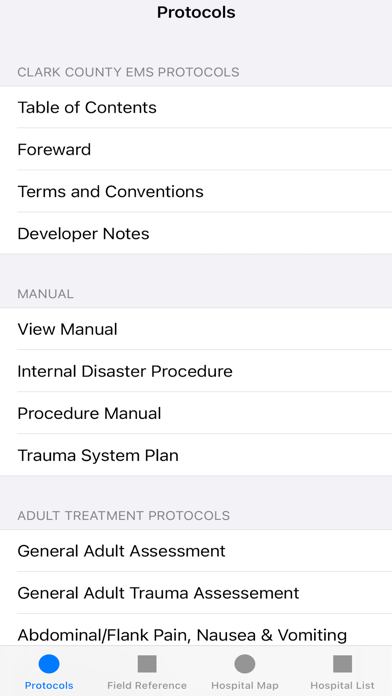Open Table of Contents

[x=196, y=107]
